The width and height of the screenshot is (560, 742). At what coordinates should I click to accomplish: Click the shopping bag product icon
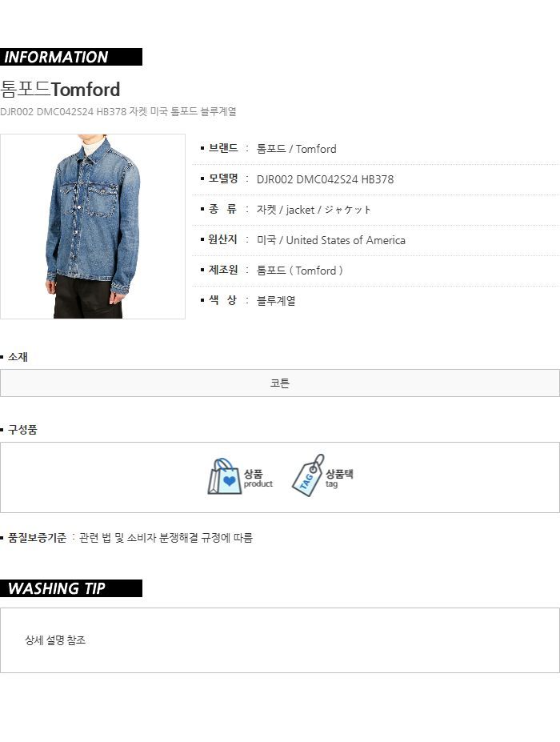pyautogui.click(x=222, y=476)
